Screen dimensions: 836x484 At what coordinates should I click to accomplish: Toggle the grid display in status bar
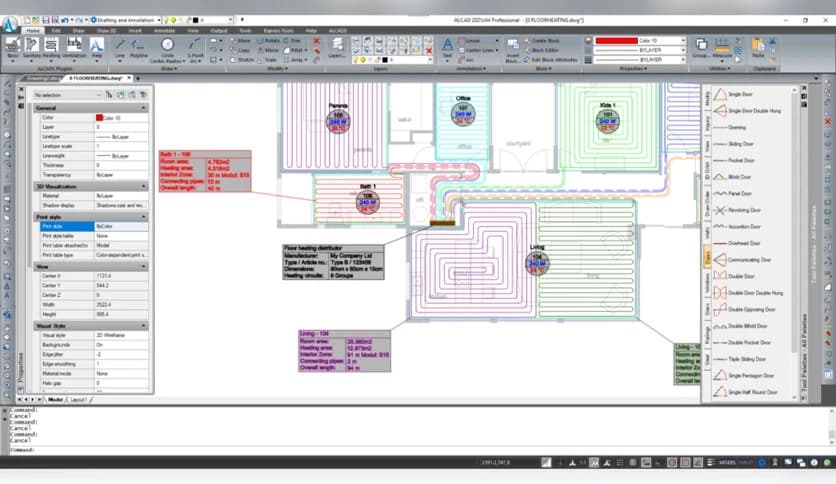pos(620,462)
